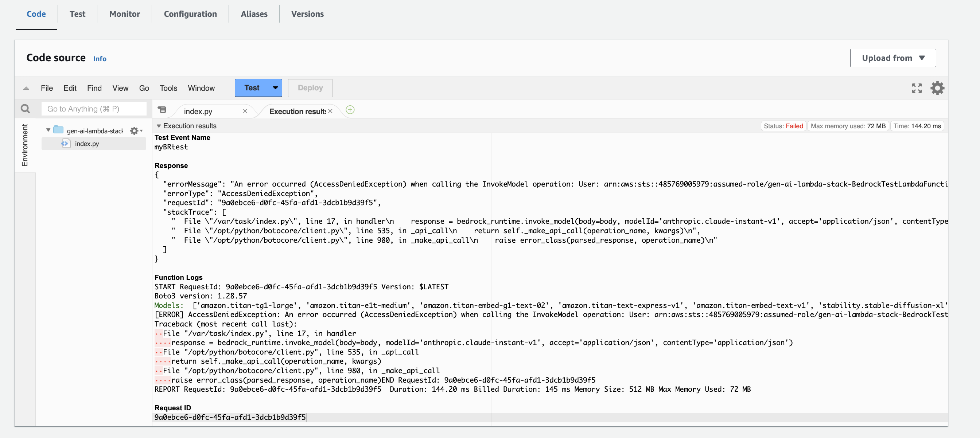
Task: Close the index.py tab
Action: pyautogui.click(x=245, y=112)
